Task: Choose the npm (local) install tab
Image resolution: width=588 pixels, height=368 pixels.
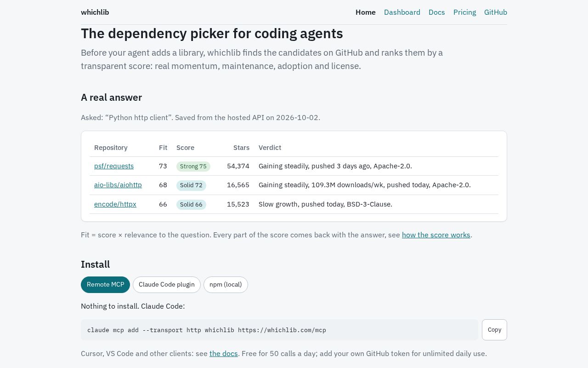Action: coord(226,285)
